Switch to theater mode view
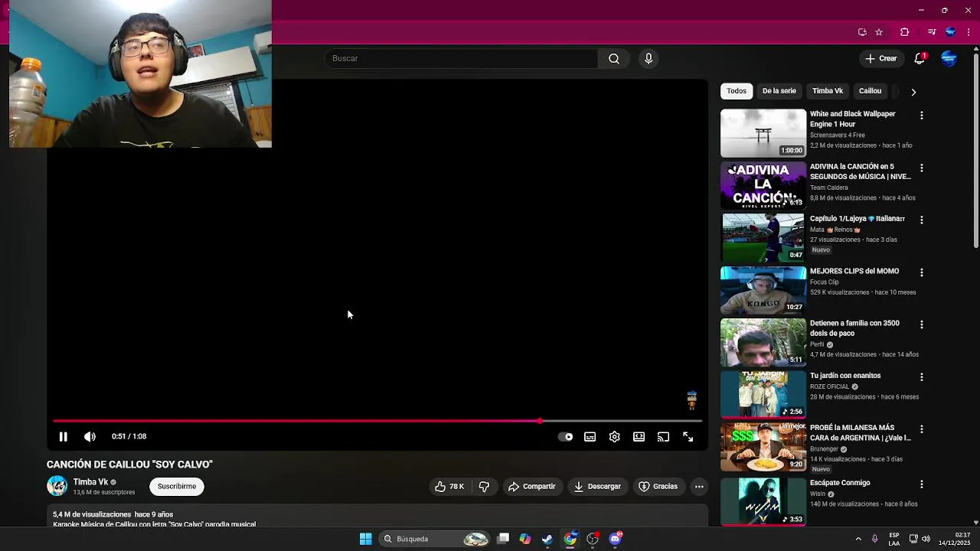Viewport: 980px width, 551px height. (639, 436)
